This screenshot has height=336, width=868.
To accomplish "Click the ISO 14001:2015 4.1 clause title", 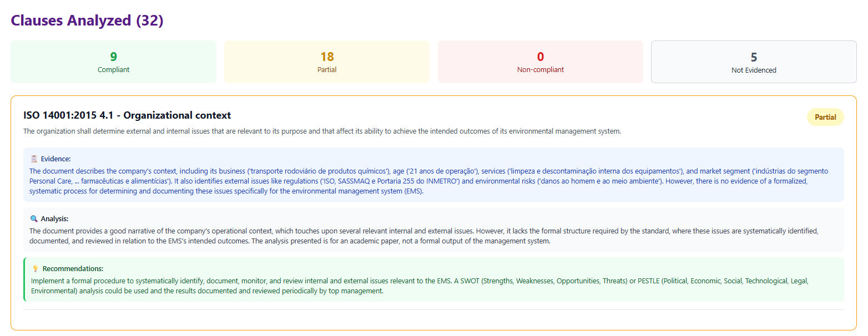I will [x=127, y=115].
